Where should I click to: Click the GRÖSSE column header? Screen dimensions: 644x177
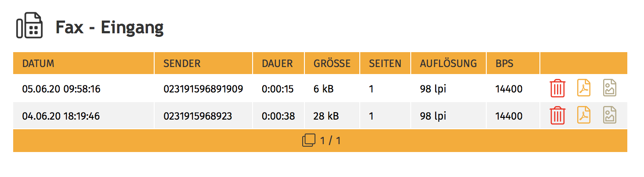[332, 64]
